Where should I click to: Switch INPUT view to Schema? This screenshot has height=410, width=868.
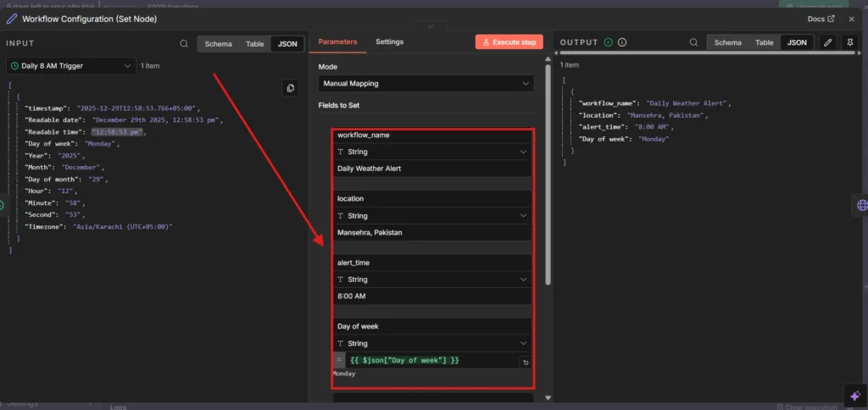[x=218, y=44]
